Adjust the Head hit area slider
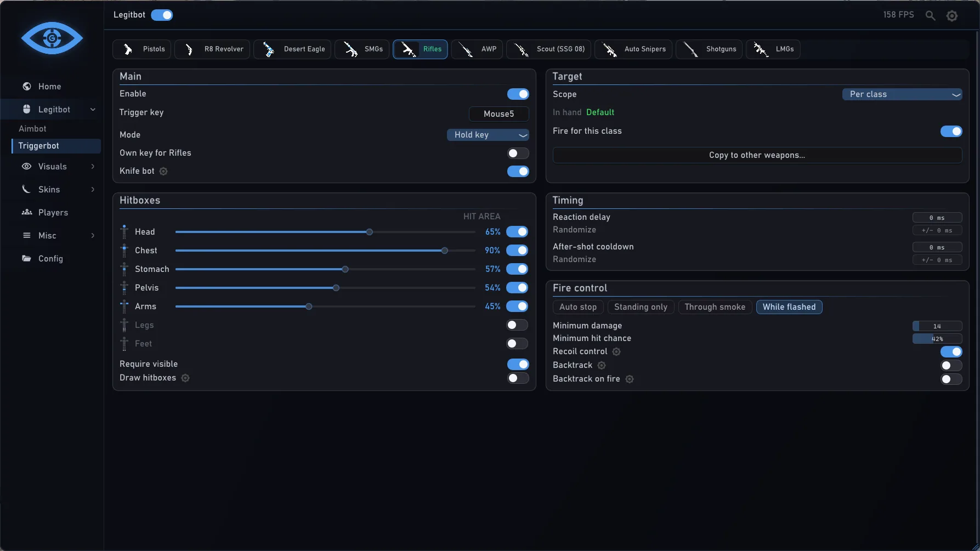 325,232
